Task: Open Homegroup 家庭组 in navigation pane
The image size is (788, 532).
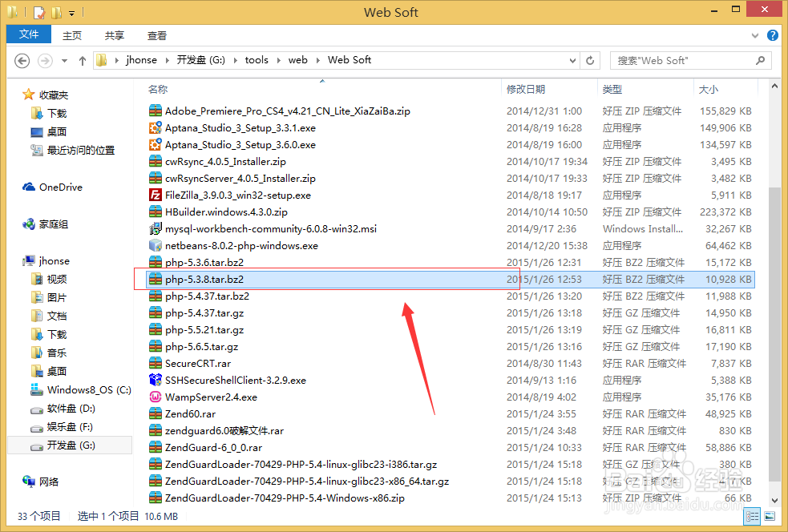Action: 45,224
